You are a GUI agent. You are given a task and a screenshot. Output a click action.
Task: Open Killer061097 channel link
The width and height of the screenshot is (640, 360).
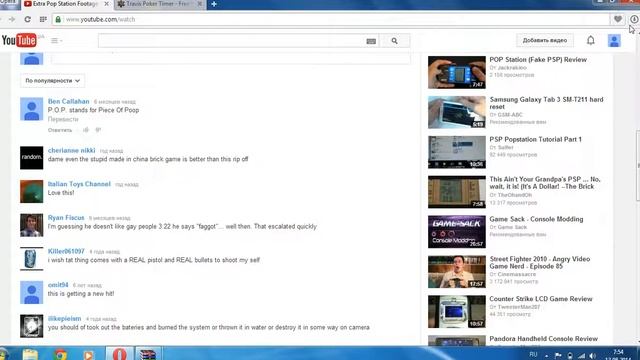click(66, 251)
